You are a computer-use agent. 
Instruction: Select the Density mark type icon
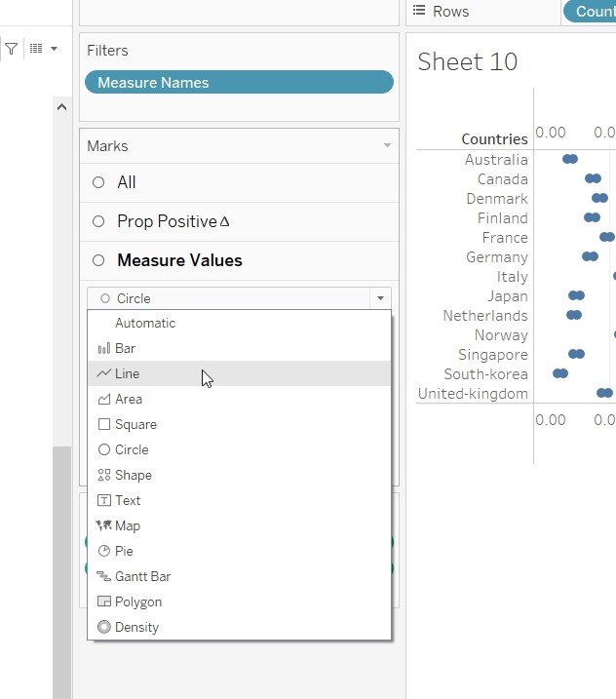click(x=103, y=627)
